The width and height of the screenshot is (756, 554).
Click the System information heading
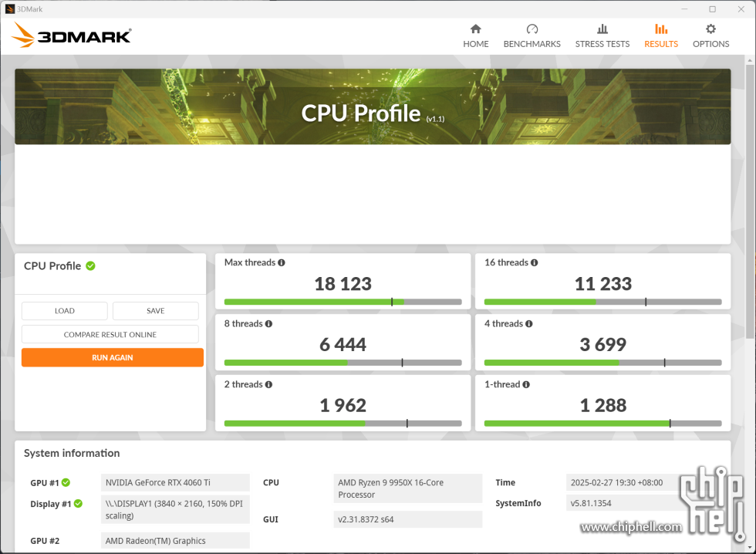coord(72,453)
